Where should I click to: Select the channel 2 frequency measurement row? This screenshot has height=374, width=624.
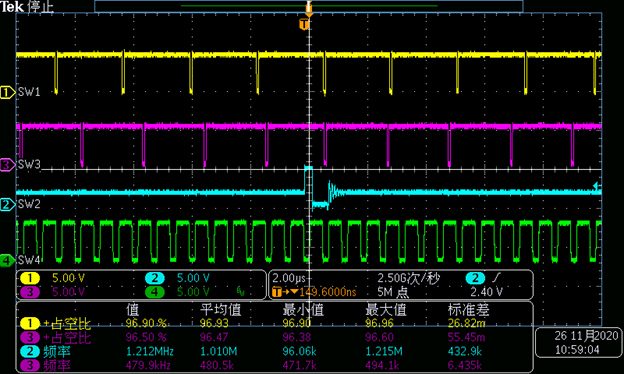(x=275, y=352)
